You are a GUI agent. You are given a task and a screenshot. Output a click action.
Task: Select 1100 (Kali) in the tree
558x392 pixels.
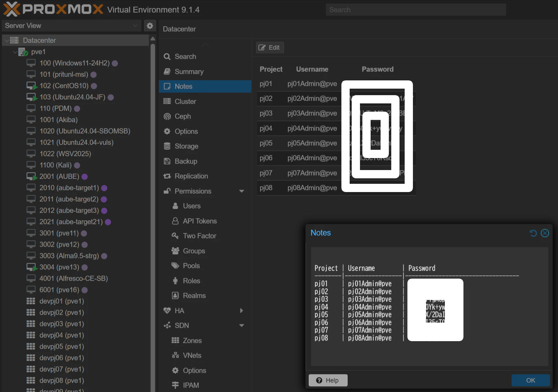click(x=55, y=165)
